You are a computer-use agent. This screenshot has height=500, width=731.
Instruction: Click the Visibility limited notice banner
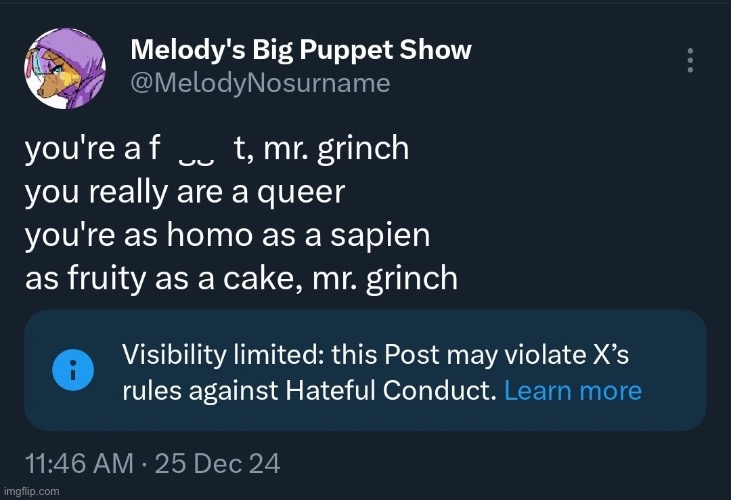365,370
